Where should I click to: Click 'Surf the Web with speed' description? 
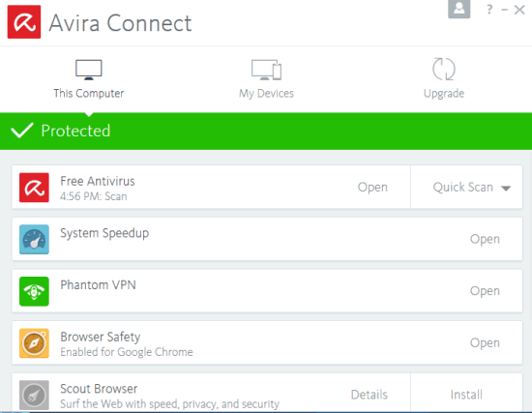(169, 404)
